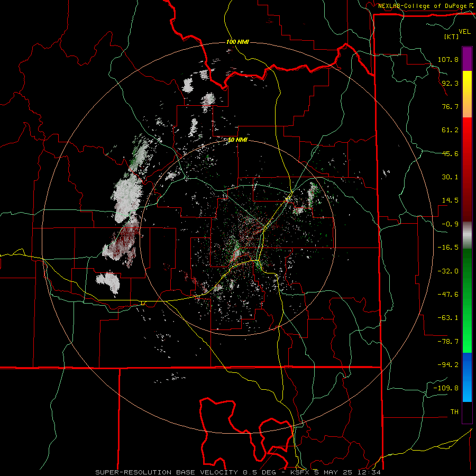This screenshot has width=476, height=476.
Task: Click the -109.8 velocity scale value
Action: (x=446, y=388)
